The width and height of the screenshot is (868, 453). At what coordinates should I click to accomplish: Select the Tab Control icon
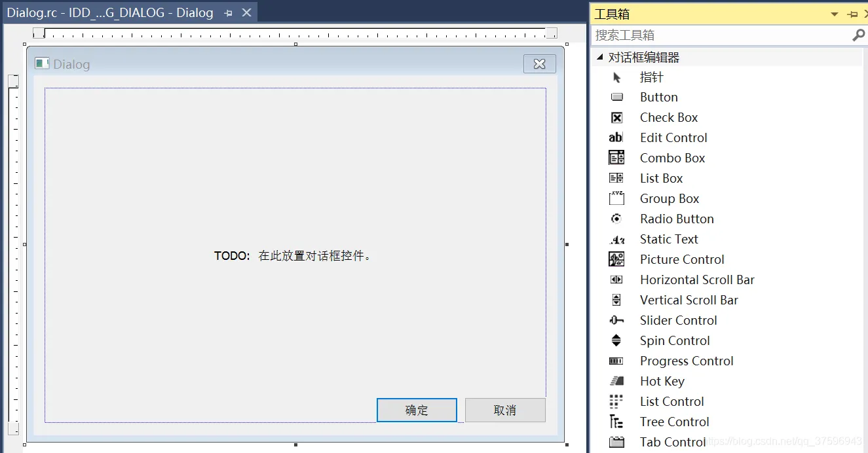616,442
